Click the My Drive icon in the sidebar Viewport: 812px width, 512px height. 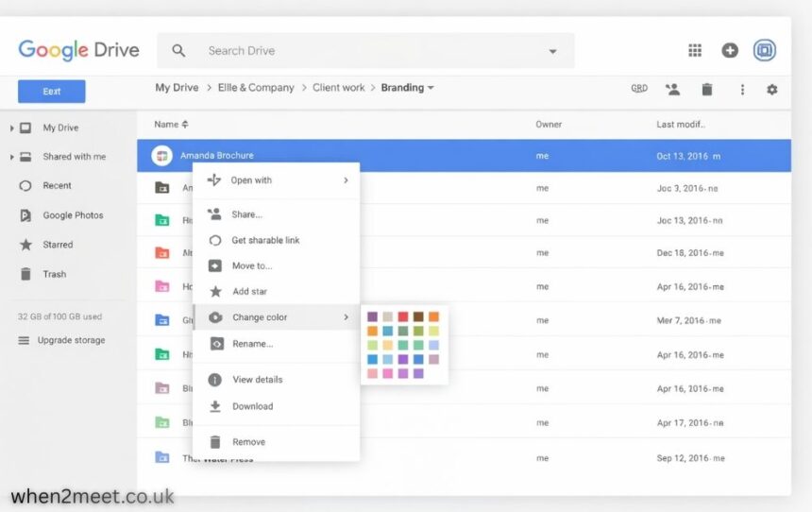pos(25,128)
